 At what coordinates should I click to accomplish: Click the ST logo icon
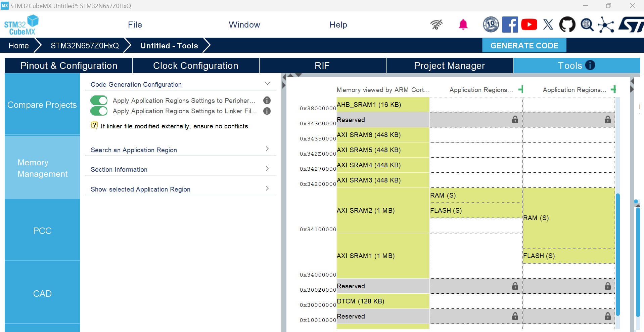(x=631, y=25)
